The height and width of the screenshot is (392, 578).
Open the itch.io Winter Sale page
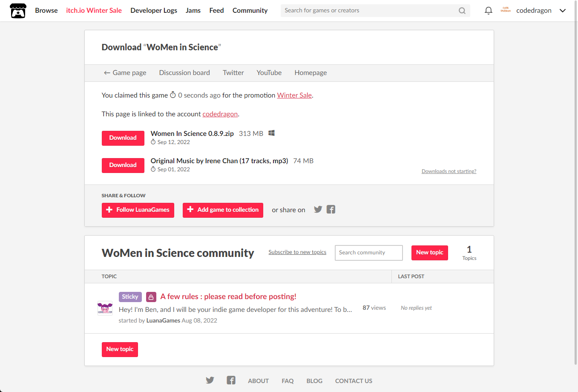pyautogui.click(x=94, y=10)
